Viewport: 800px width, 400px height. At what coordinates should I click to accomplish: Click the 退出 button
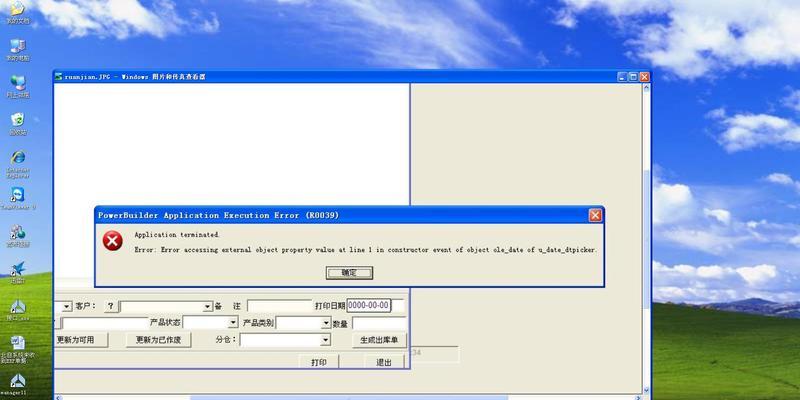point(384,362)
